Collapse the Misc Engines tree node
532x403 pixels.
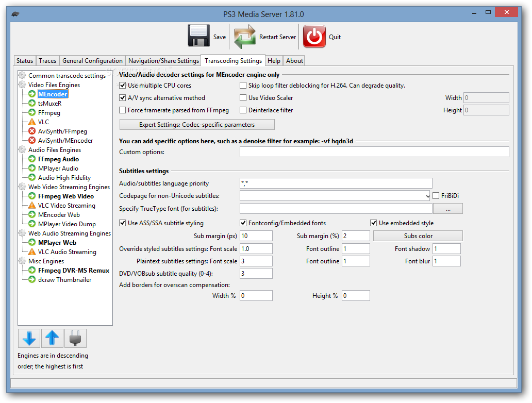(x=22, y=261)
